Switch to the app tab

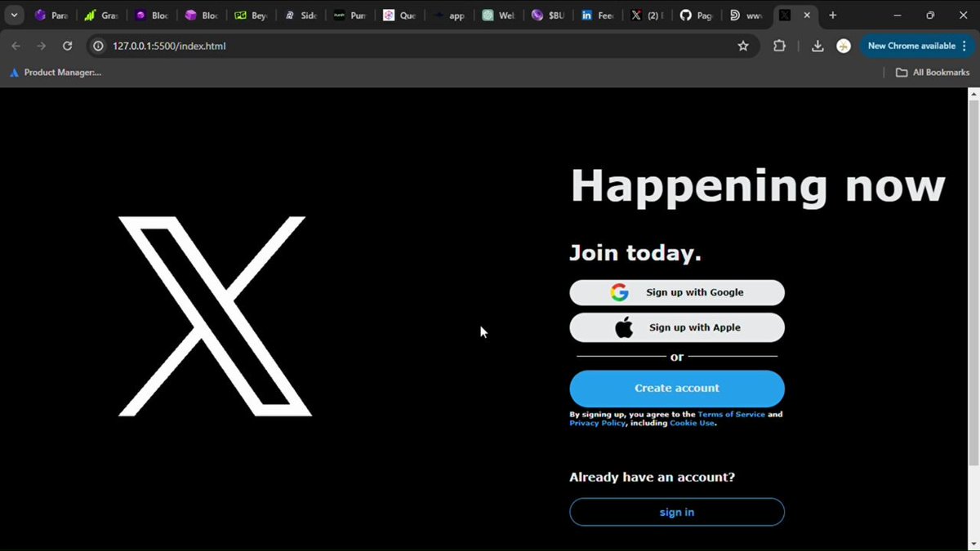click(450, 15)
